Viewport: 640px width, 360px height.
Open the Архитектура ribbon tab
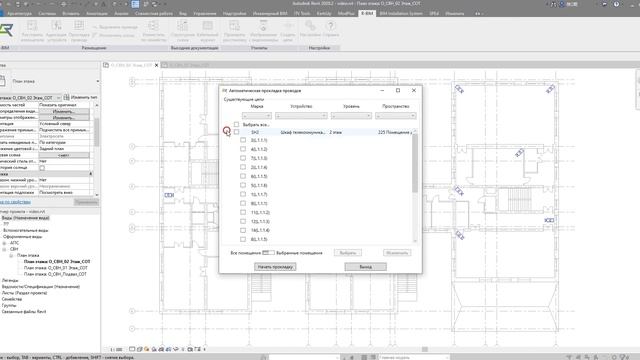tap(19, 13)
